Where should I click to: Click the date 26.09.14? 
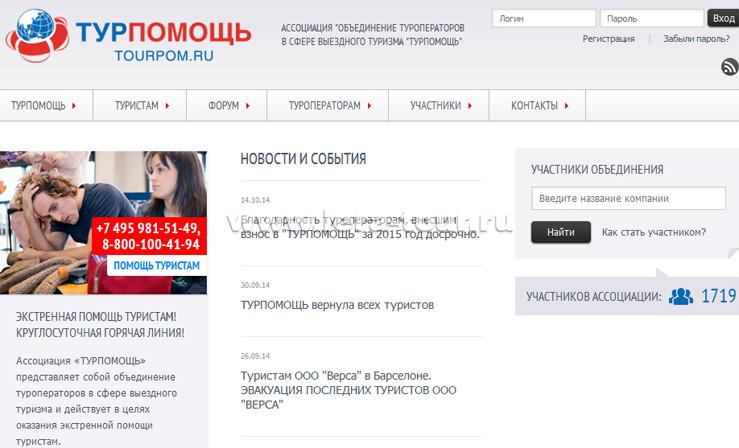point(255,356)
